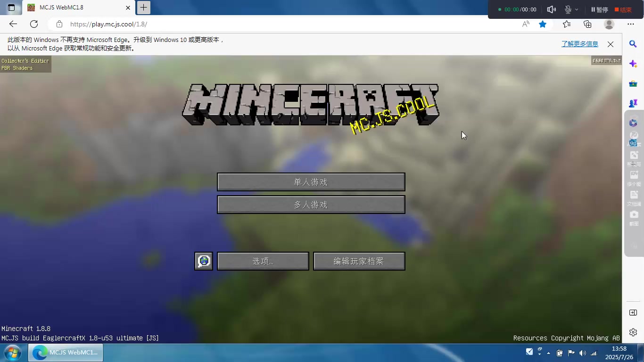Click the 编辑玩家档案 edit profile button
The width and height of the screenshot is (644, 362).
[359, 261]
